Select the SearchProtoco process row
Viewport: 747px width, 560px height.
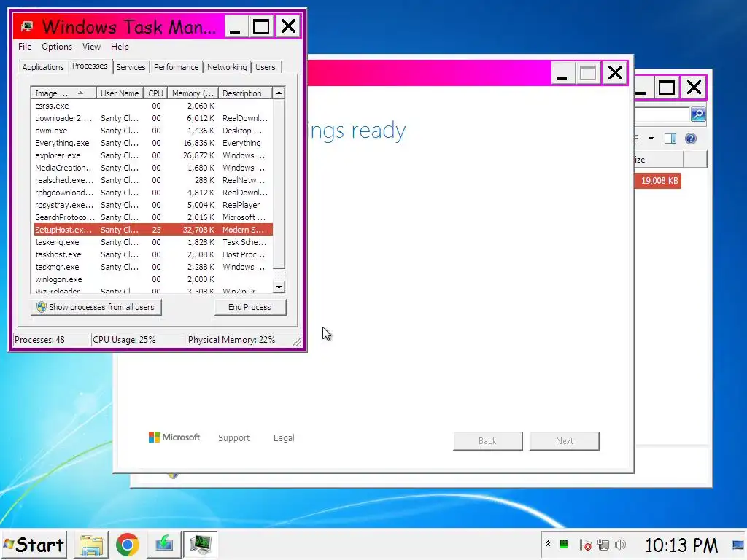point(152,217)
